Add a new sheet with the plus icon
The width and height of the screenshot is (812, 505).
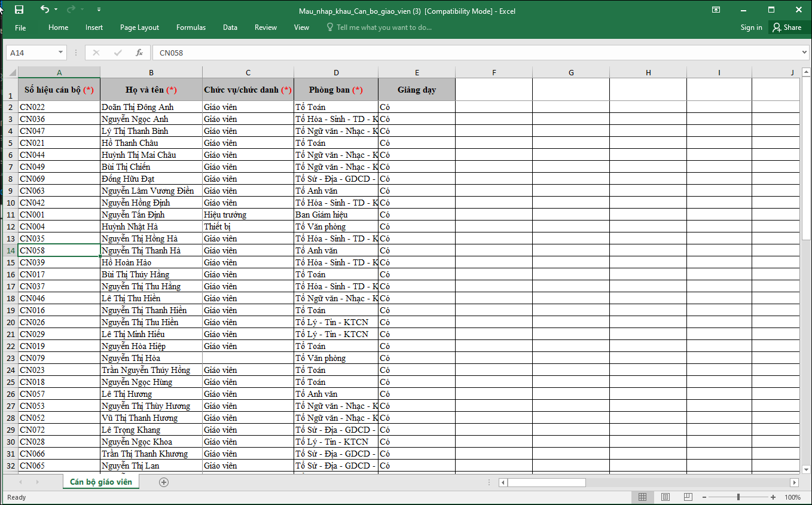tap(164, 482)
